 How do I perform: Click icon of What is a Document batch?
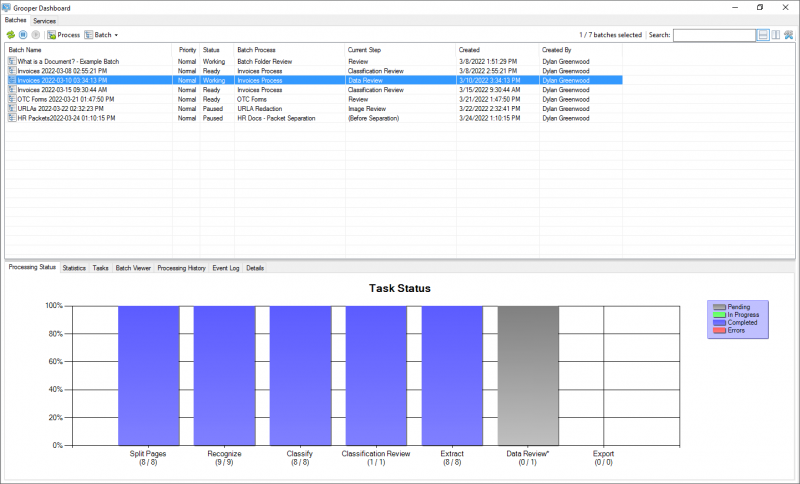[12, 61]
